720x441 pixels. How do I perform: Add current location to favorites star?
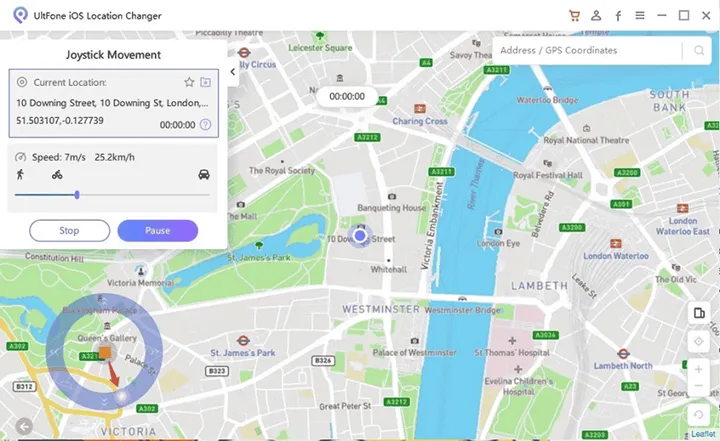click(x=189, y=82)
